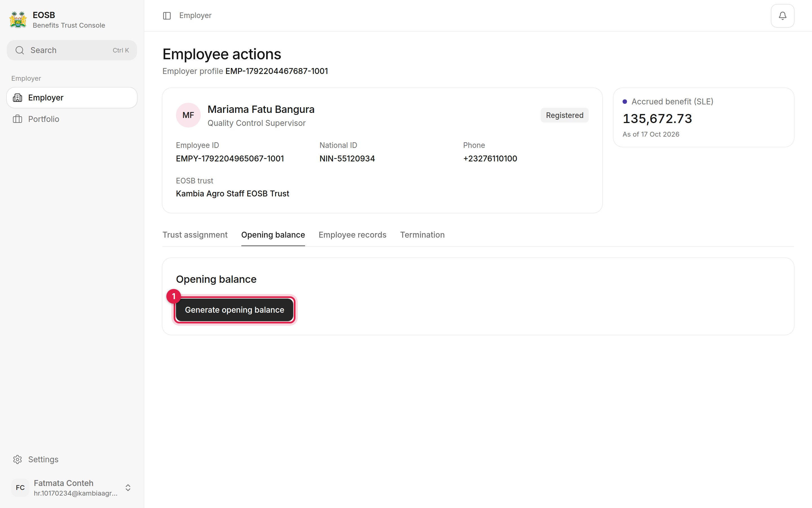This screenshot has height=508, width=812.
Task: Select the Opening balance tab
Action: (x=273, y=235)
